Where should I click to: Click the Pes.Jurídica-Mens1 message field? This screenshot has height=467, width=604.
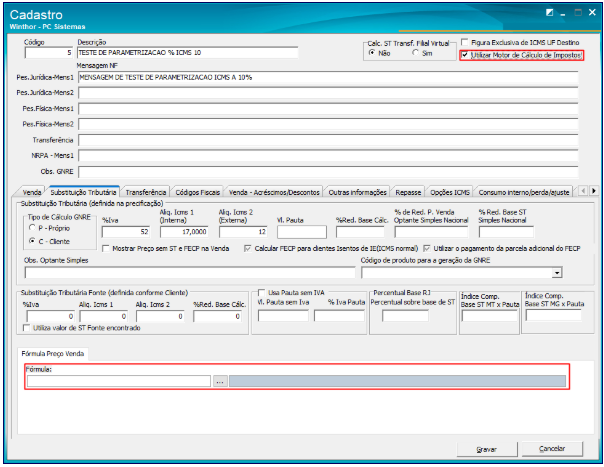pyautogui.click(x=328, y=77)
